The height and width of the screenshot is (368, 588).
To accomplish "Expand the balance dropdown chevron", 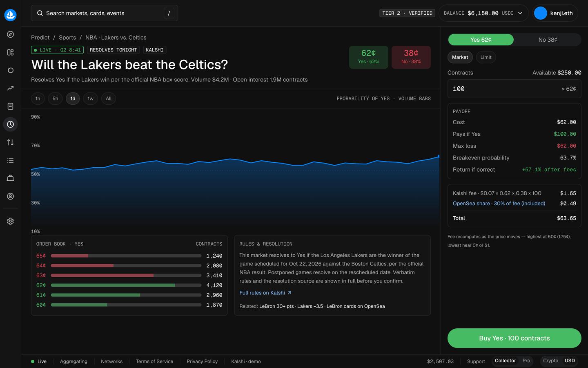I will pos(520,13).
